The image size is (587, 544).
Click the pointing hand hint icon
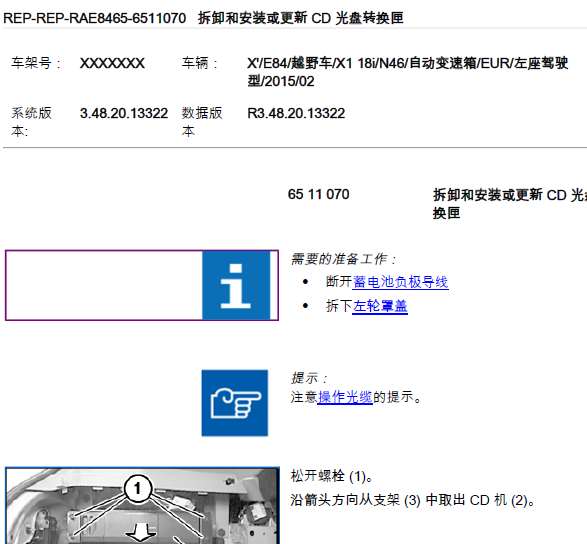pos(235,403)
